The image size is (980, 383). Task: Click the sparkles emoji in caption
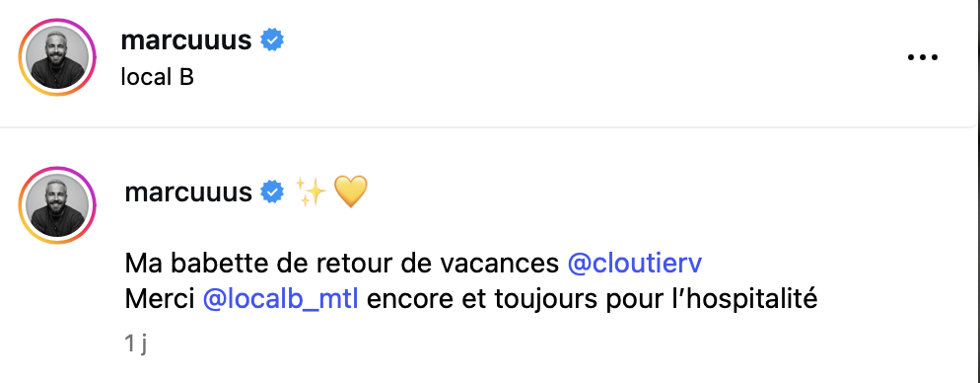pos(311,191)
